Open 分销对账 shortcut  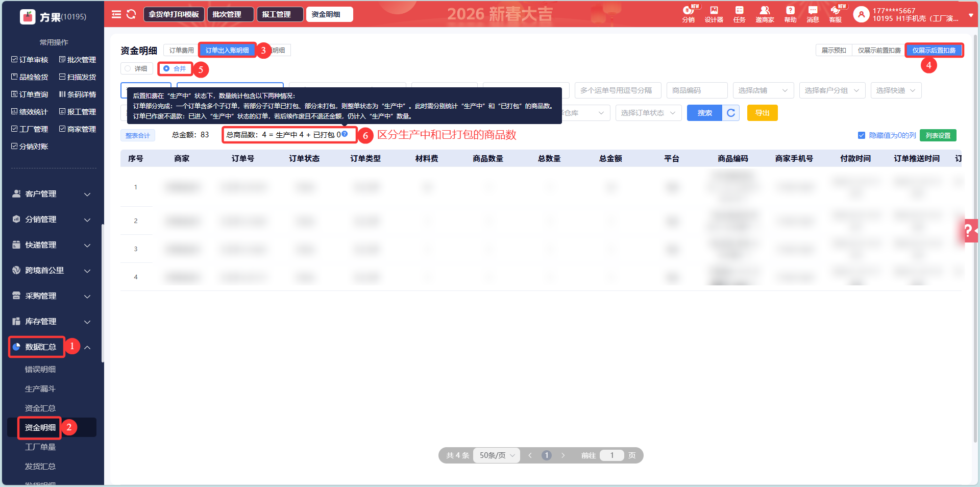point(30,147)
